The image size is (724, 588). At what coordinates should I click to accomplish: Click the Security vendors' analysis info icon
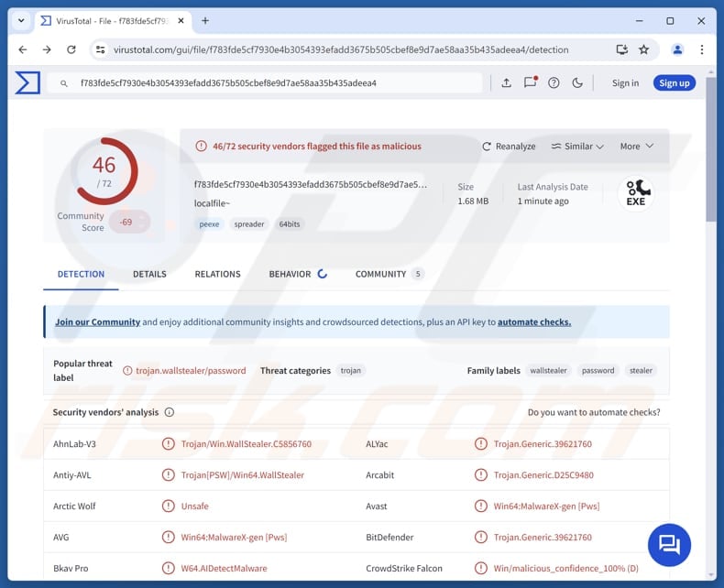pos(170,412)
